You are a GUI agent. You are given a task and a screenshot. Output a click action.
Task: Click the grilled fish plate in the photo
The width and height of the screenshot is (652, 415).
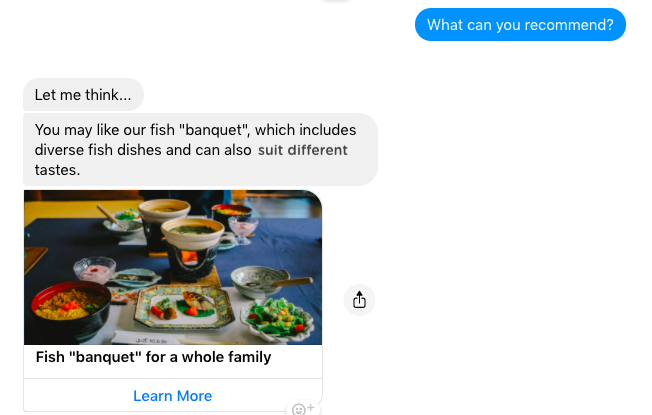tap(184, 307)
